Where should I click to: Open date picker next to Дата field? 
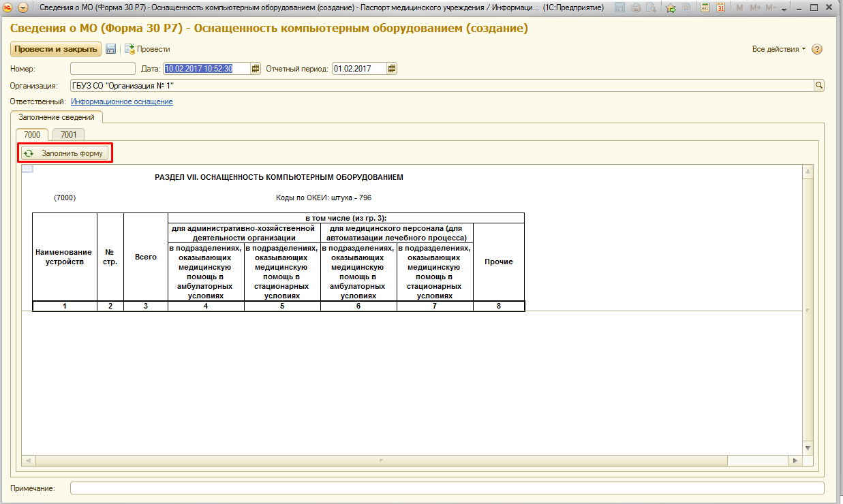[256, 69]
